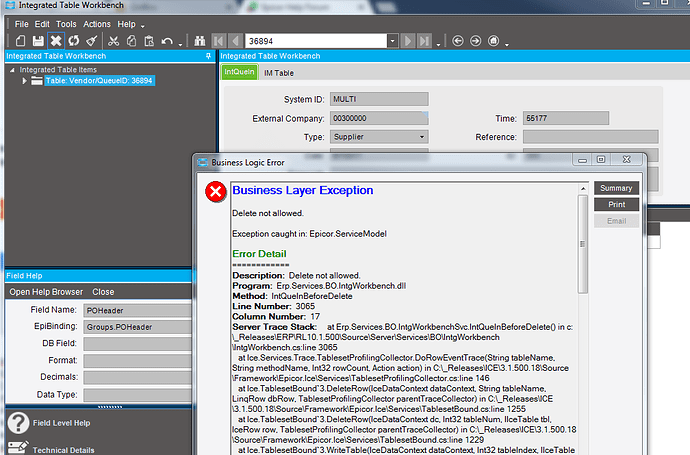Click the queue ID search box 36894
690x455 pixels.
[316, 41]
